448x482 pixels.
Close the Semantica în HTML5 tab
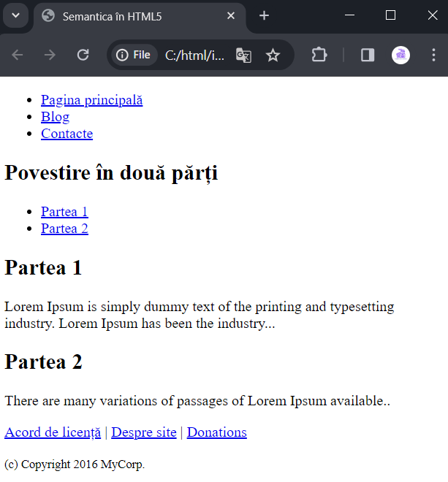[231, 15]
